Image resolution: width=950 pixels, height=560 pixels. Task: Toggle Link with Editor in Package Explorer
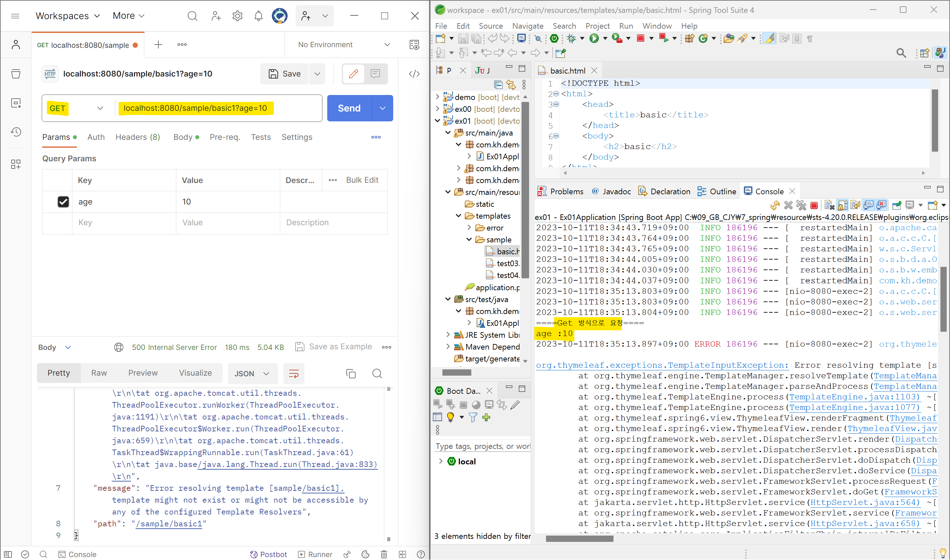pyautogui.click(x=511, y=84)
